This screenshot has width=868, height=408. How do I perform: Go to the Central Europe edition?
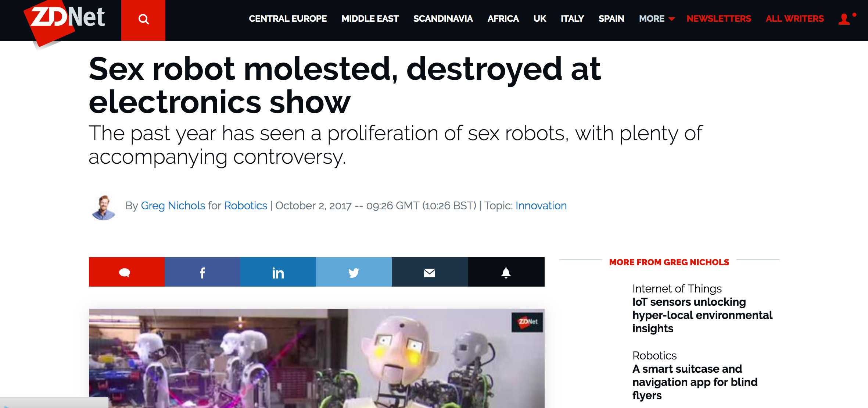pos(288,19)
